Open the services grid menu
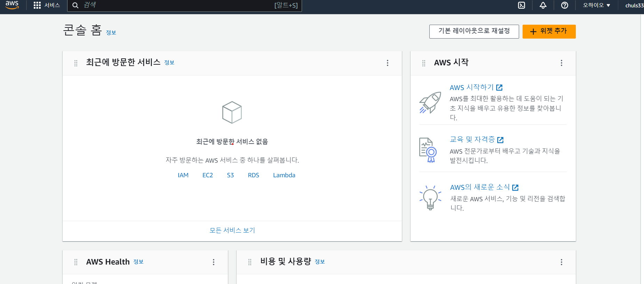The width and height of the screenshot is (644, 284). click(37, 5)
